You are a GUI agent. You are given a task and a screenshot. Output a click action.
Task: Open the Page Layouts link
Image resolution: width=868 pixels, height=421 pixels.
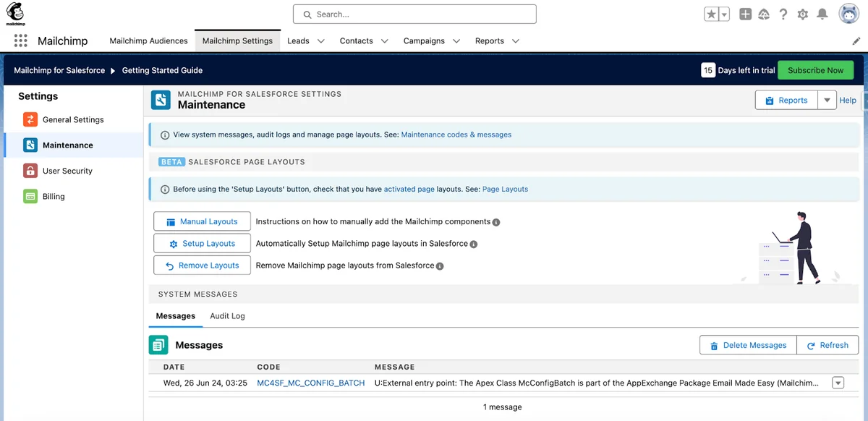pyautogui.click(x=505, y=189)
